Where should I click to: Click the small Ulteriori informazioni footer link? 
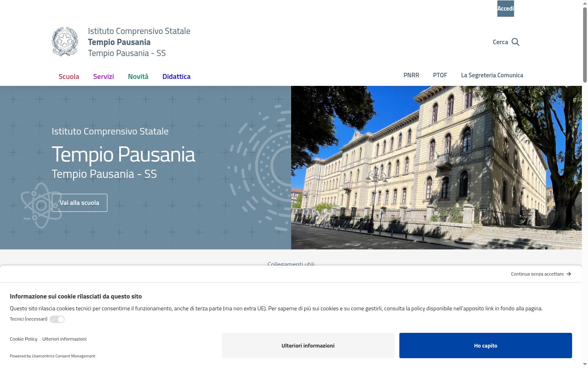point(64,339)
